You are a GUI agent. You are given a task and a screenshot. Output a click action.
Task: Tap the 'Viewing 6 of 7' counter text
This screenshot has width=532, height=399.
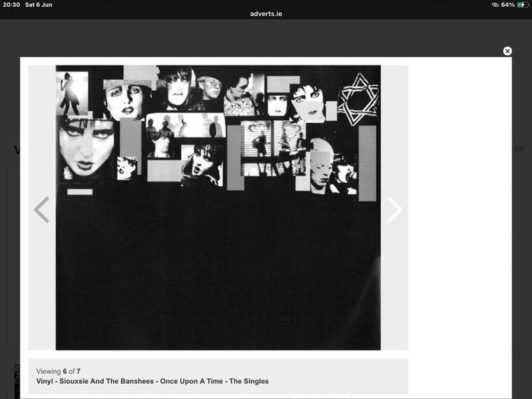point(59,371)
